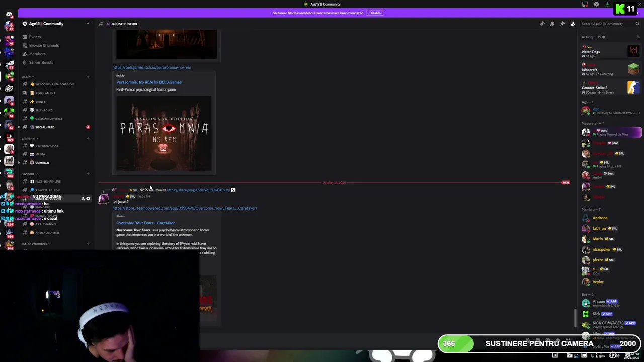This screenshot has width=644, height=362.
Task: Click the green download update icon
Action: (607, 4)
